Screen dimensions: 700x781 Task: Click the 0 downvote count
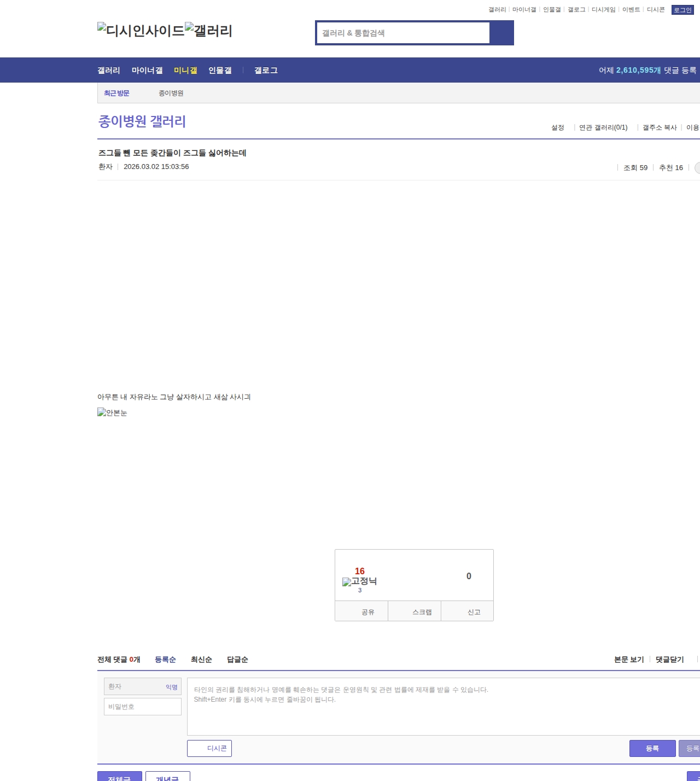point(469,576)
